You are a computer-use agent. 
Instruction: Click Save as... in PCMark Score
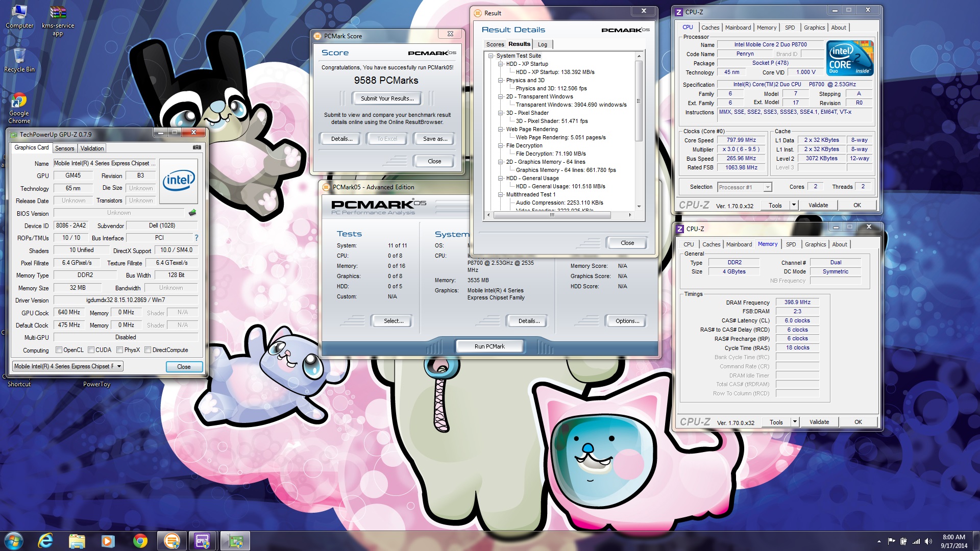[x=435, y=139]
